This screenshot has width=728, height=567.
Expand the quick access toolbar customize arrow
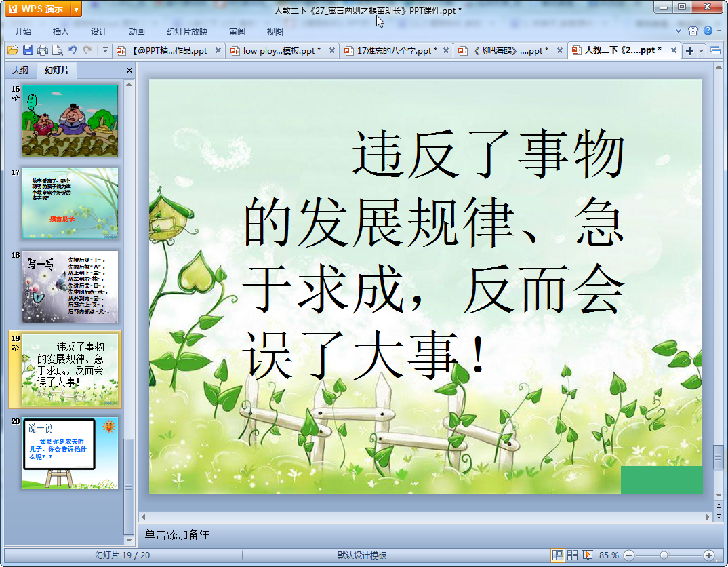[x=105, y=50]
